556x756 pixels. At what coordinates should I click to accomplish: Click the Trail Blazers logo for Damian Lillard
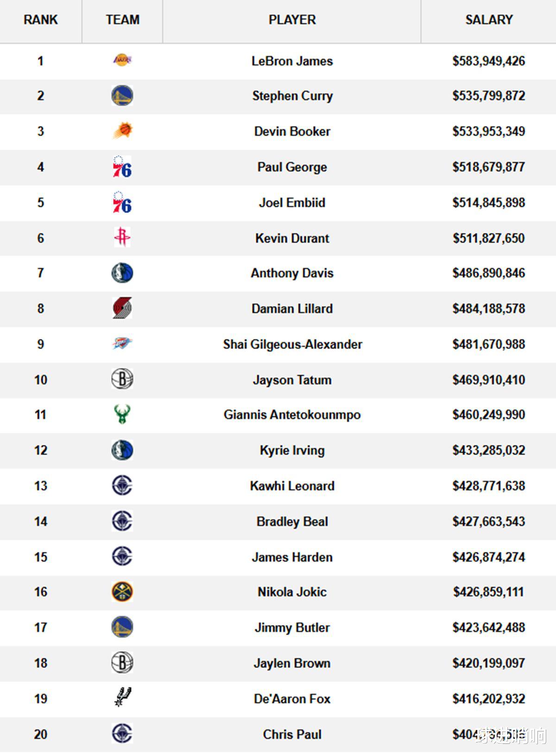[x=122, y=308]
